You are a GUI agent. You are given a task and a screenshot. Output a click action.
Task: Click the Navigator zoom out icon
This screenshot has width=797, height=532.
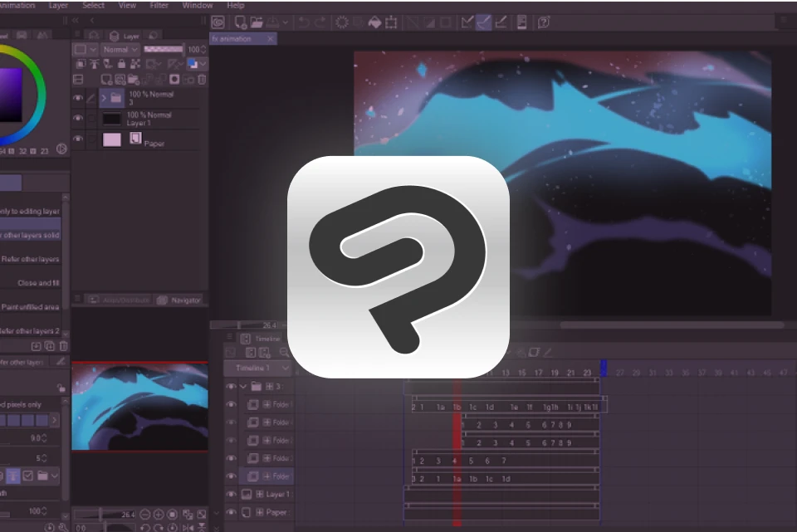click(144, 515)
